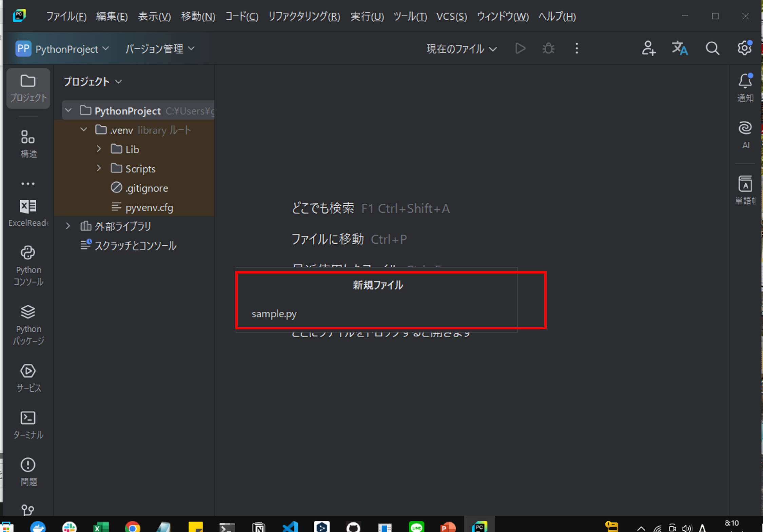The height and width of the screenshot is (532, 763).
Task: Open the ファイル(F) menu
Action: click(66, 16)
